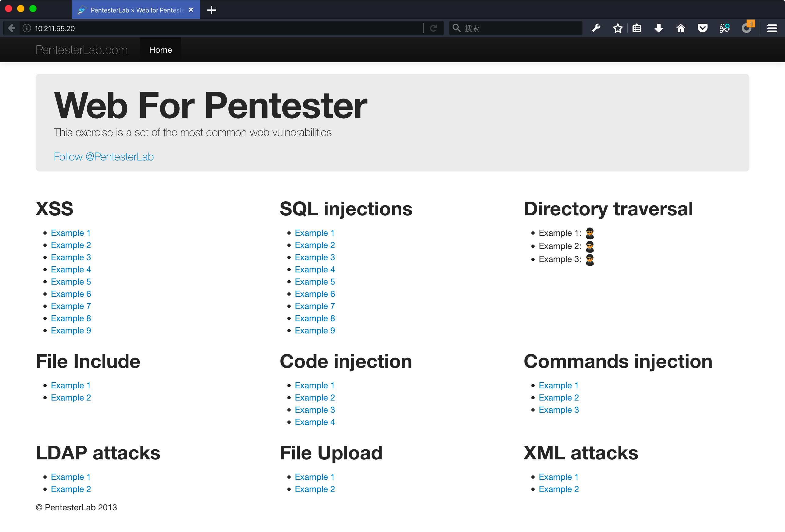Open XSS Example 7
Viewport: 785px width, 532px height.
point(71,306)
